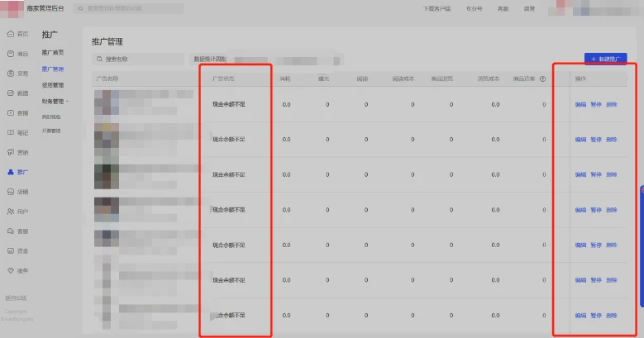Go to 推广首页 submenu item
This screenshot has width=644, height=338.
(x=53, y=53)
